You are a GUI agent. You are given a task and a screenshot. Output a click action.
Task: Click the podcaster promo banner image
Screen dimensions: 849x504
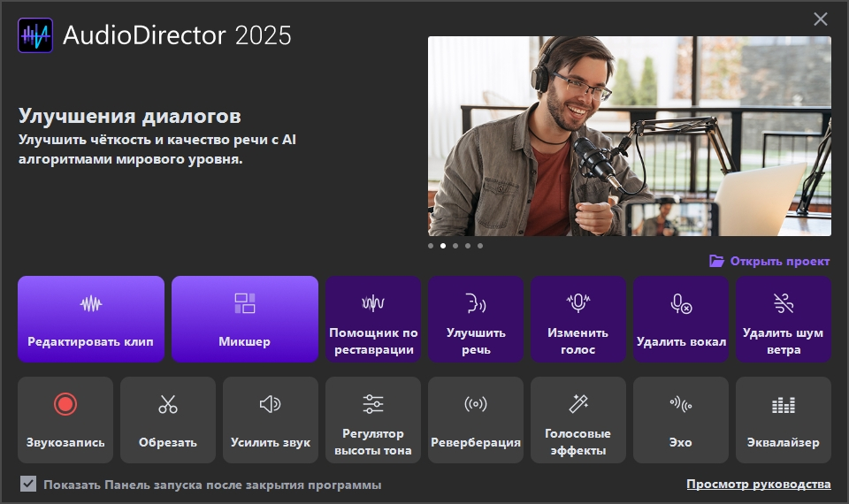(x=629, y=136)
